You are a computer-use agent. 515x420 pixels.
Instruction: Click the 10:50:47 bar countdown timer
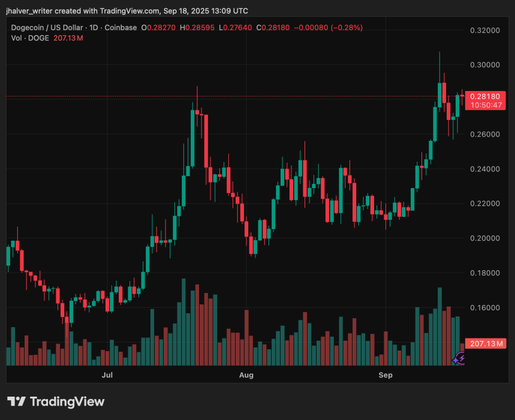486,105
